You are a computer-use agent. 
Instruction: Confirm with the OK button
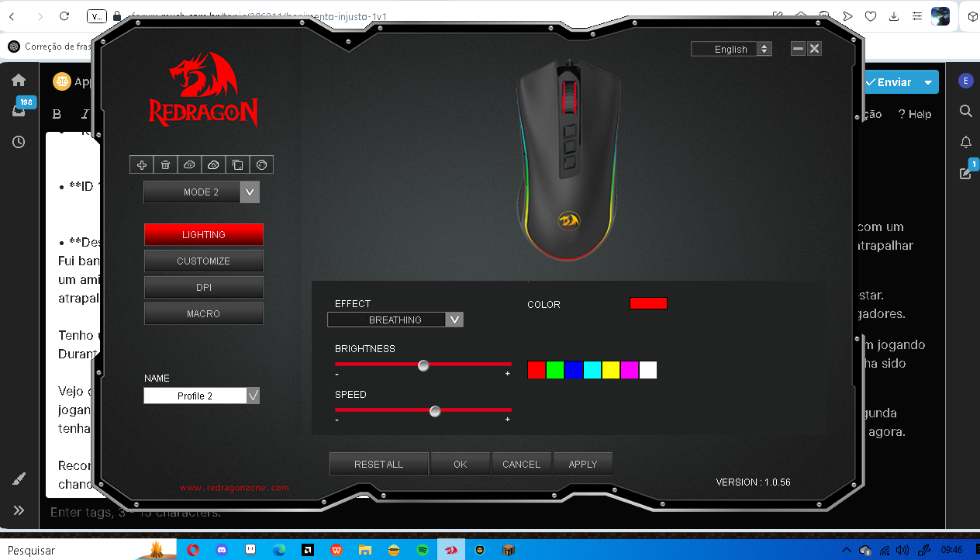click(461, 464)
